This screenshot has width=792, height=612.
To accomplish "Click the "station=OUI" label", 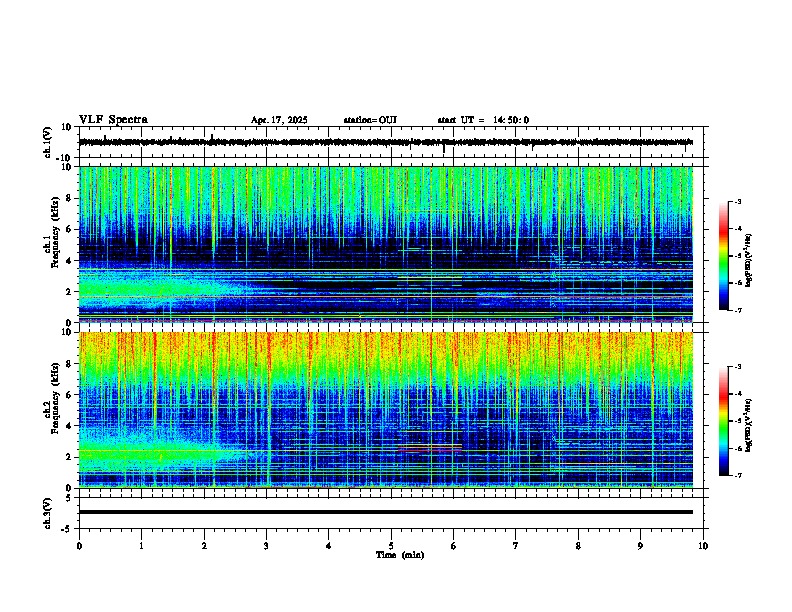I will pyautogui.click(x=370, y=120).
